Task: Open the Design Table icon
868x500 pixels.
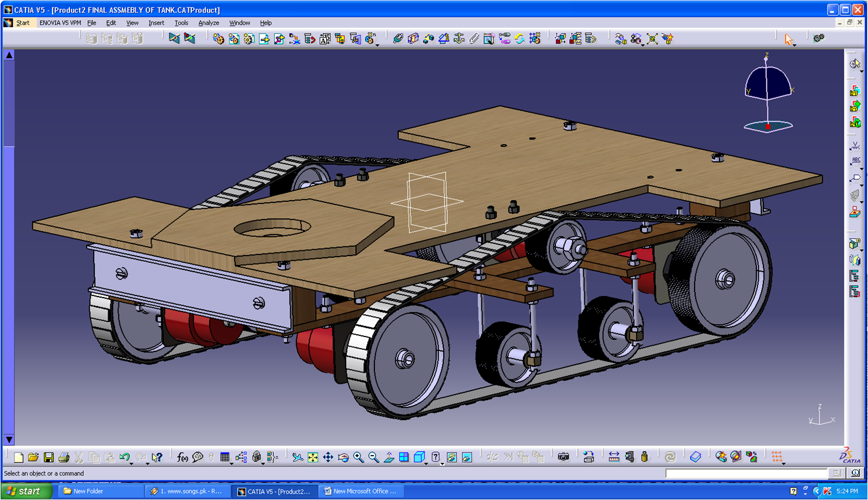Action: (225, 457)
